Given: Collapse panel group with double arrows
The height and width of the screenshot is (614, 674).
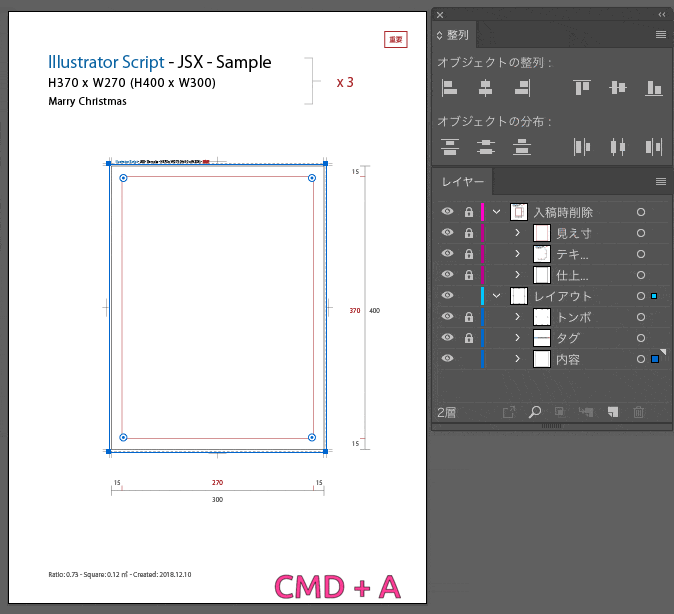Looking at the screenshot, I should [662, 15].
